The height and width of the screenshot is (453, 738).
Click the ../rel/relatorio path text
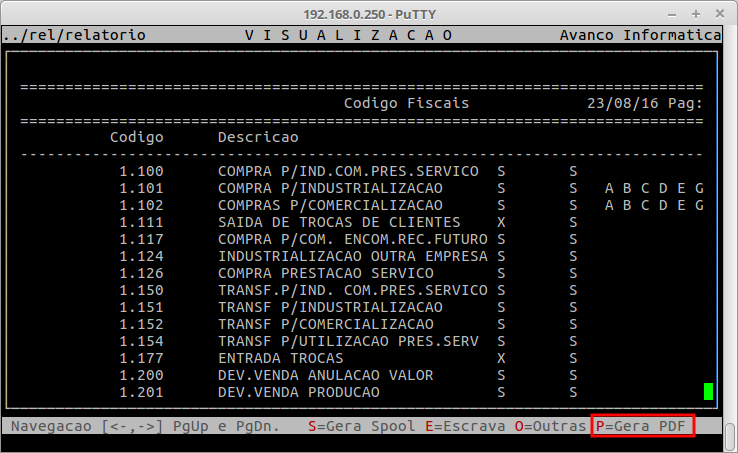pyautogui.click(x=74, y=35)
